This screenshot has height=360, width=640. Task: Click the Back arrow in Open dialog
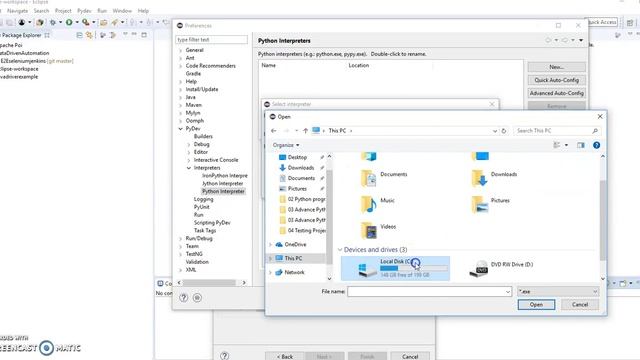click(273, 131)
